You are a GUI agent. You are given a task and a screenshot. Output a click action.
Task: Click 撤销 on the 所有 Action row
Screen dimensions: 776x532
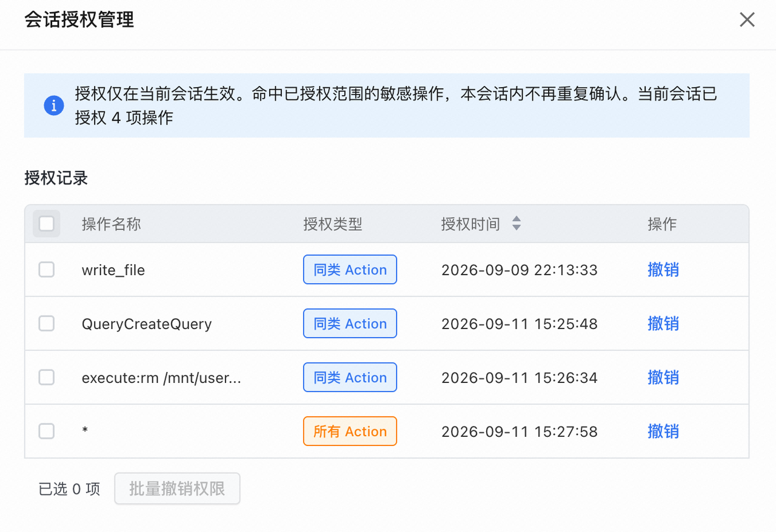663,431
